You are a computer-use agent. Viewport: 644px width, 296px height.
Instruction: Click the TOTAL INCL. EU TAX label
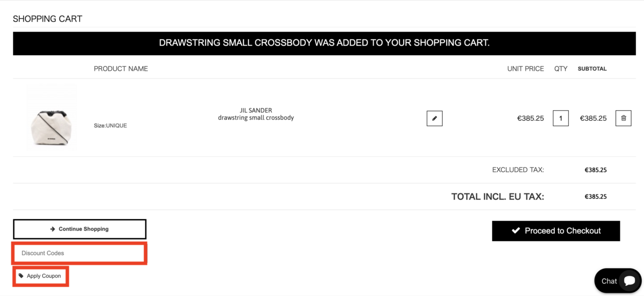pos(497,197)
